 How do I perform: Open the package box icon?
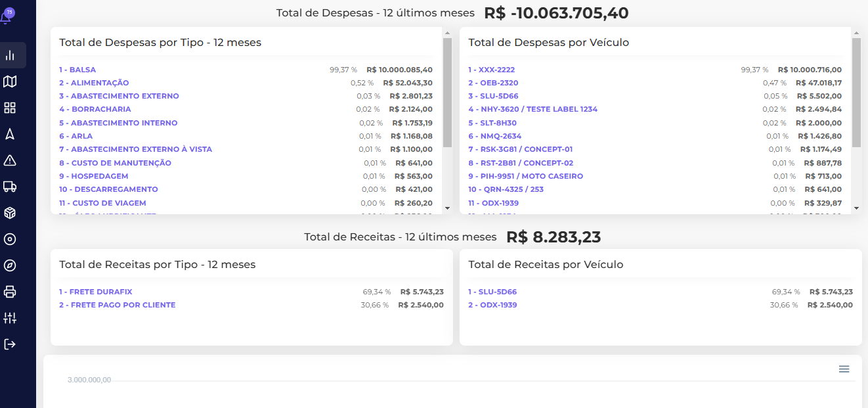click(10, 213)
